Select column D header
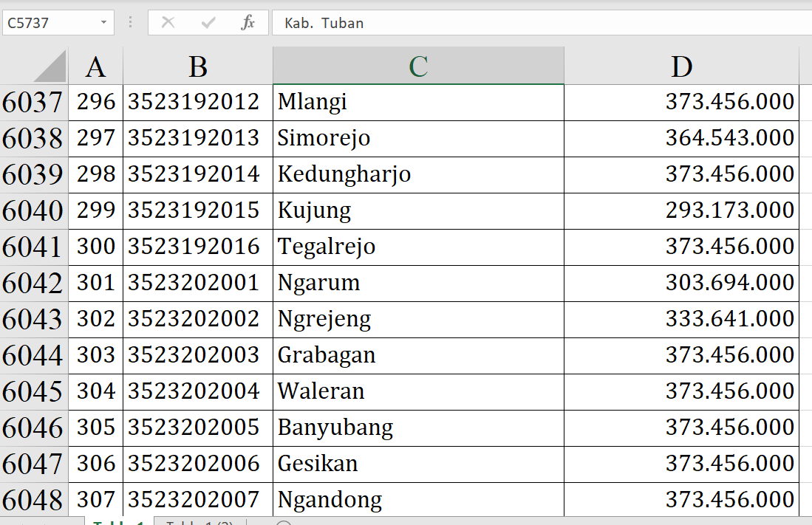This screenshot has width=812, height=525. tap(680, 67)
